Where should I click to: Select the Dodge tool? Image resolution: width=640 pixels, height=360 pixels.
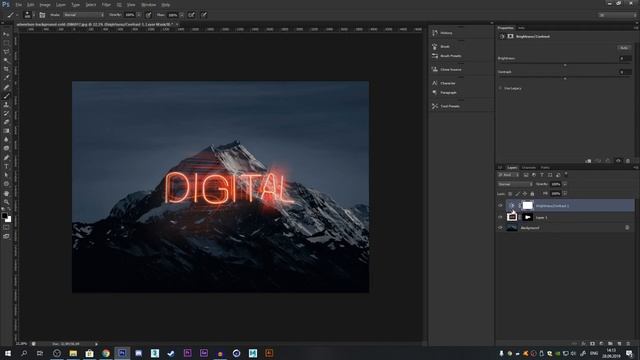(x=6, y=149)
